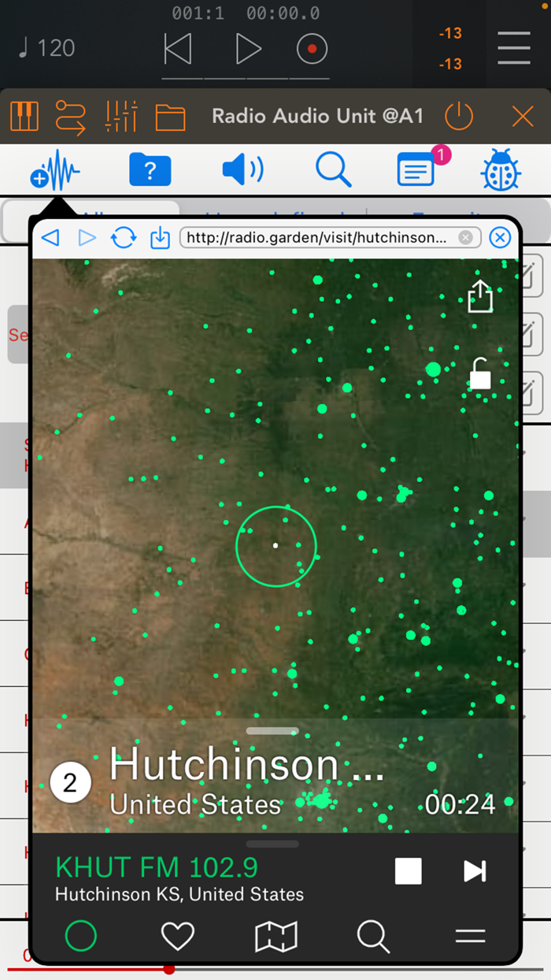Skip to the next station
Screen dimensions: 551x980
coord(475,871)
